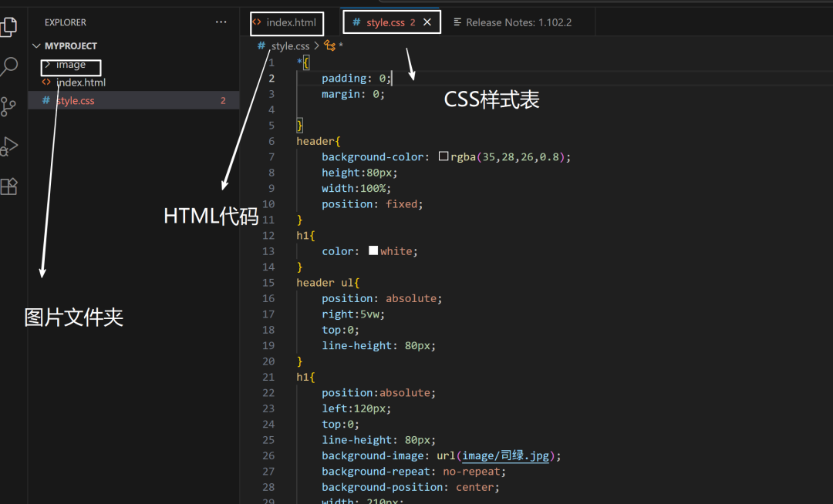Image resolution: width=833 pixels, height=504 pixels.
Task: Open the Extensions view icon
Action: tap(8, 186)
